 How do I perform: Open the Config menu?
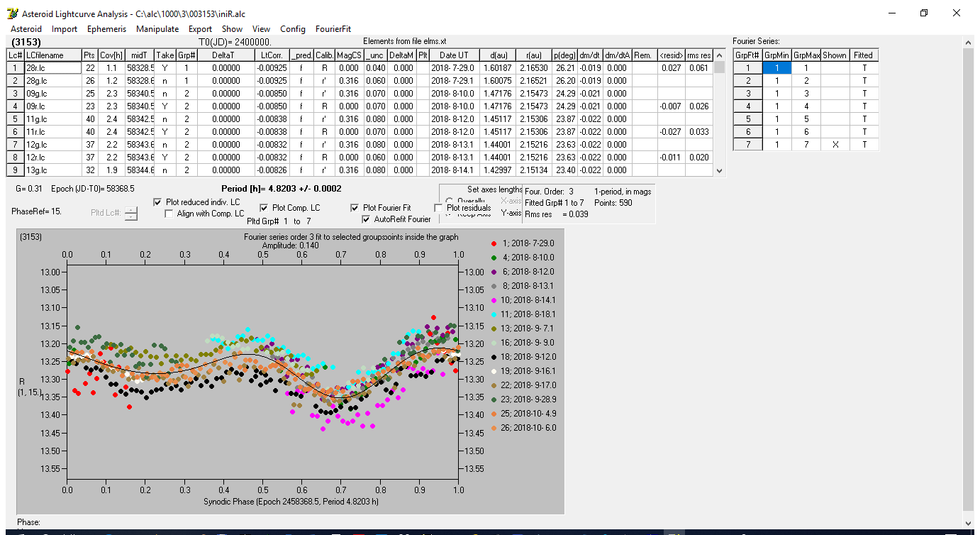click(x=293, y=29)
